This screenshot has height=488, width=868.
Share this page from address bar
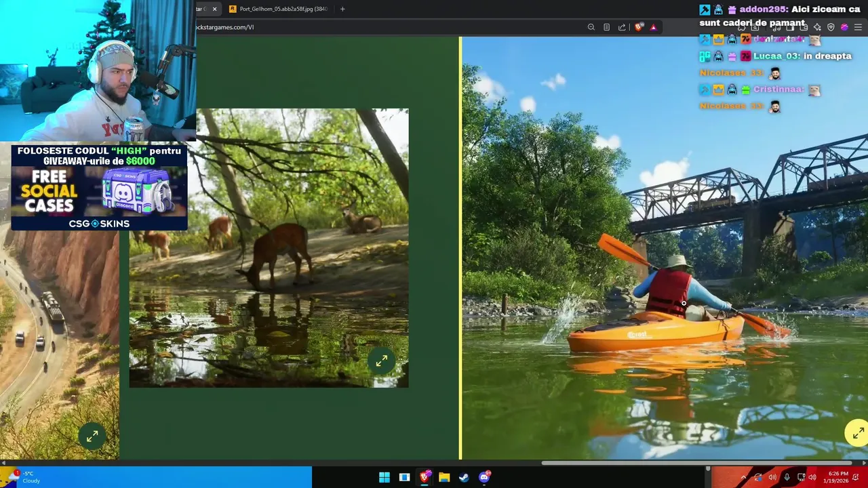coord(622,27)
